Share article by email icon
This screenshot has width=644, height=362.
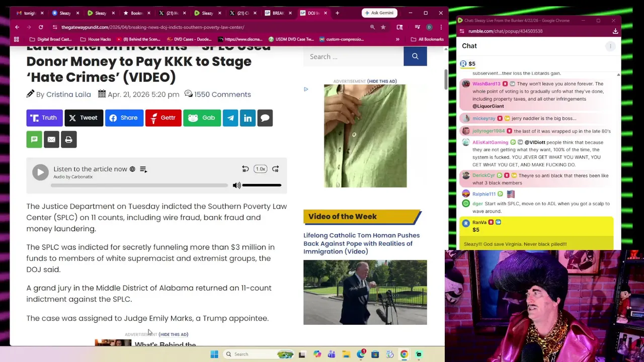(51, 139)
